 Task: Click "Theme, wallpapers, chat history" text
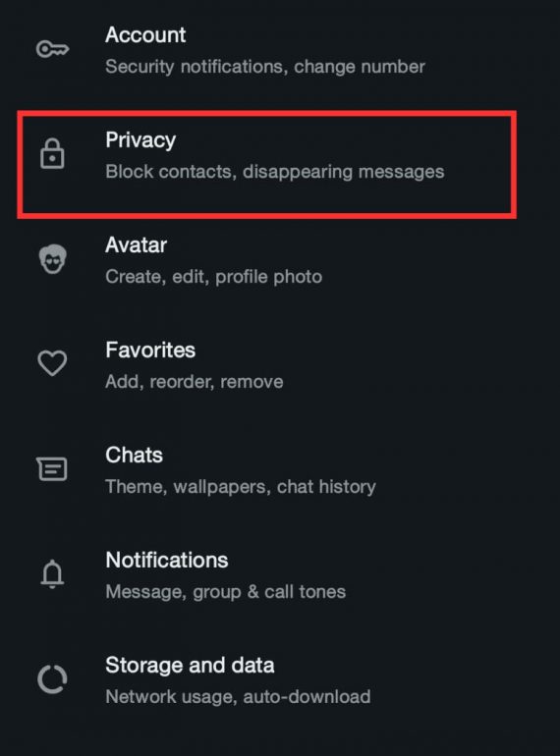point(241,486)
